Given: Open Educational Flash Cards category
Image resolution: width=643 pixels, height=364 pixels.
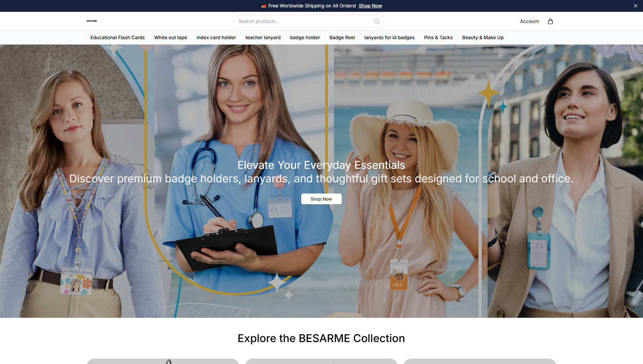Looking at the screenshot, I should (x=118, y=37).
